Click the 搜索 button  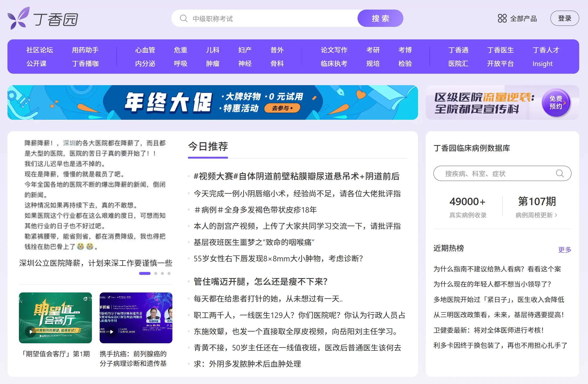(x=380, y=18)
